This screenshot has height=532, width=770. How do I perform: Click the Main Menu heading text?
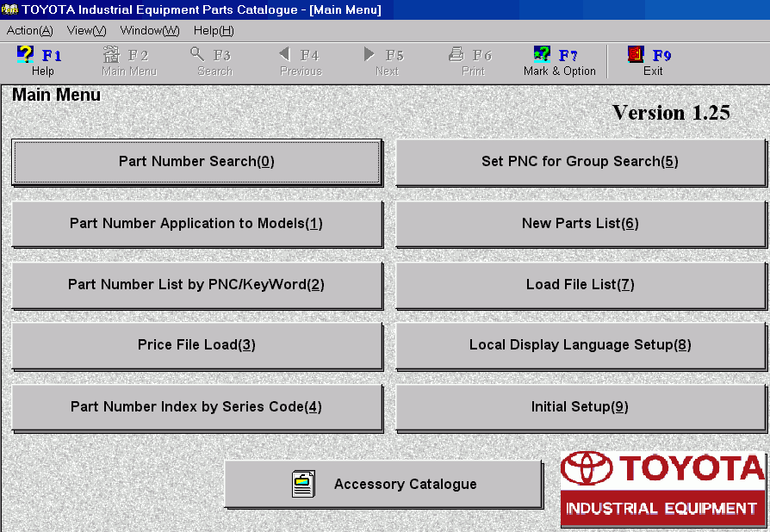[x=57, y=95]
